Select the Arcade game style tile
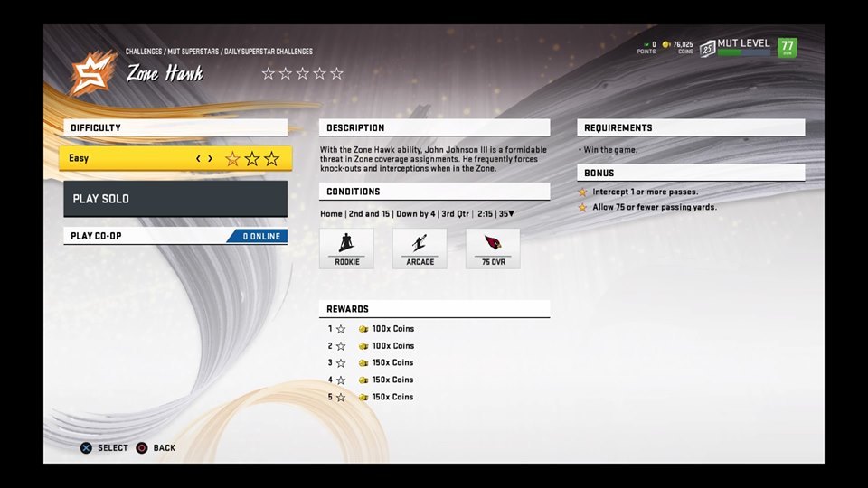 420,249
